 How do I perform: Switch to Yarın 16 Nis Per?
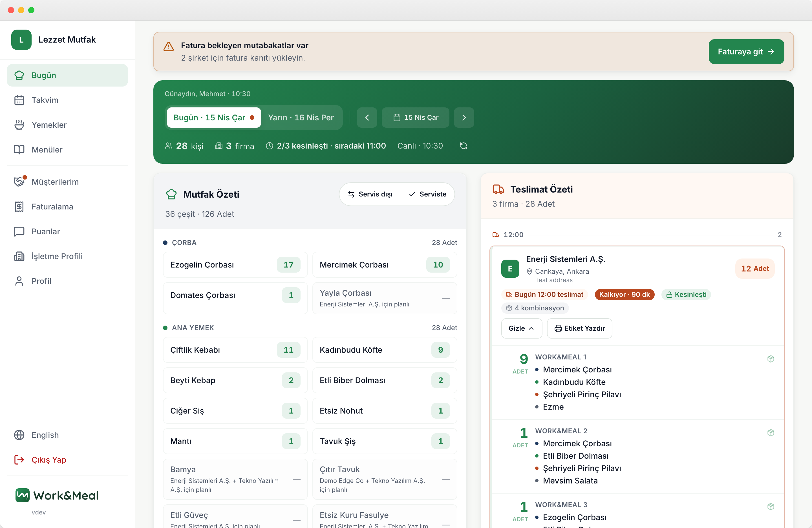point(301,118)
